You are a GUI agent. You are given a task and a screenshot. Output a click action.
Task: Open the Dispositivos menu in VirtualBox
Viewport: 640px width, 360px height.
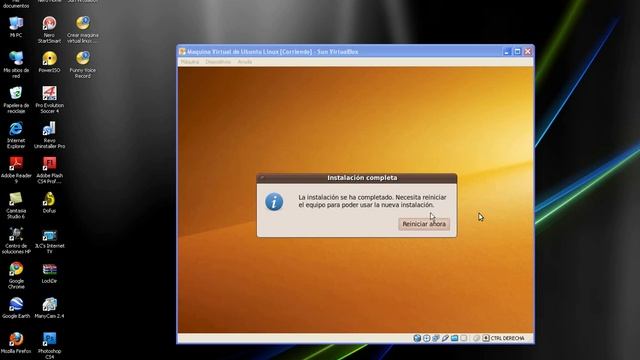pos(218,62)
